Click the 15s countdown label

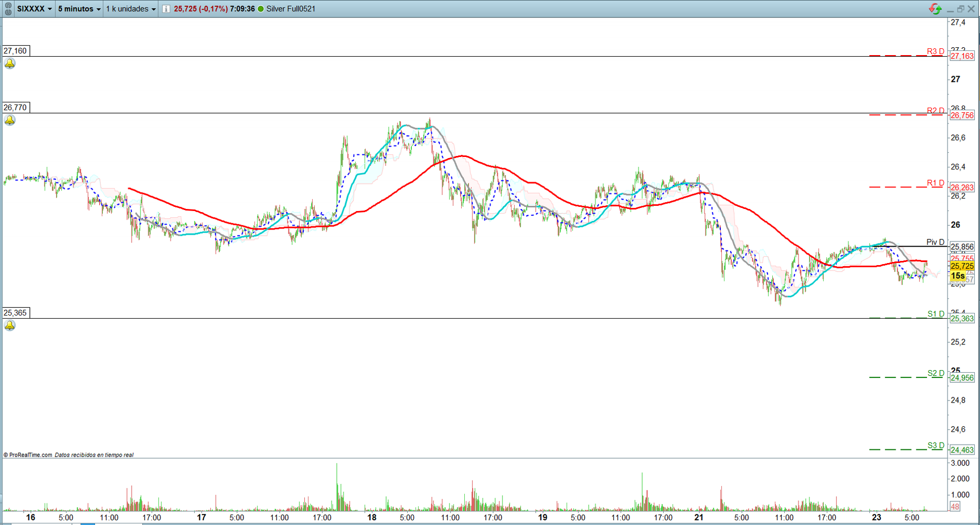point(958,276)
